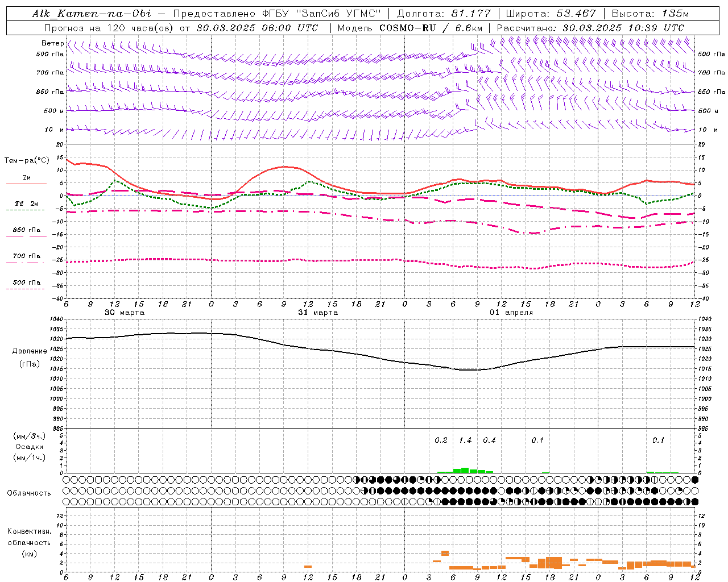Click the 0.2 precipitation value label
The height and width of the screenshot is (582, 728).
tap(441, 440)
